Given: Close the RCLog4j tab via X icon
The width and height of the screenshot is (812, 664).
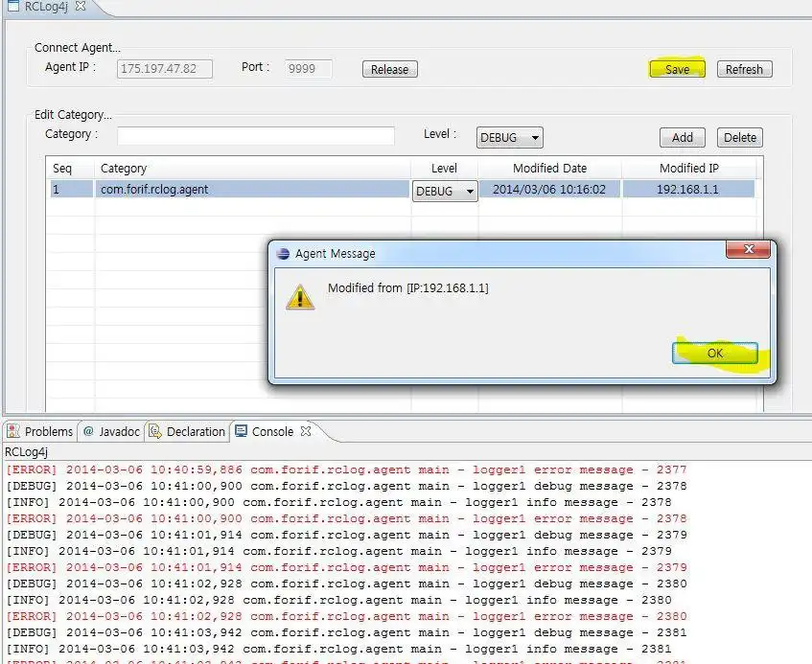Looking at the screenshot, I should click(x=81, y=6).
